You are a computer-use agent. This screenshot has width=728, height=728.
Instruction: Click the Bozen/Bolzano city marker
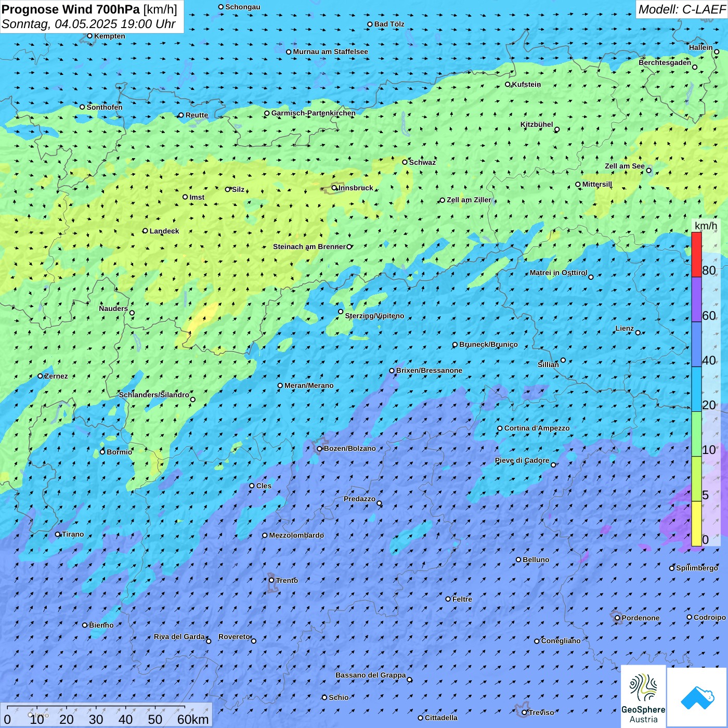click(319, 449)
